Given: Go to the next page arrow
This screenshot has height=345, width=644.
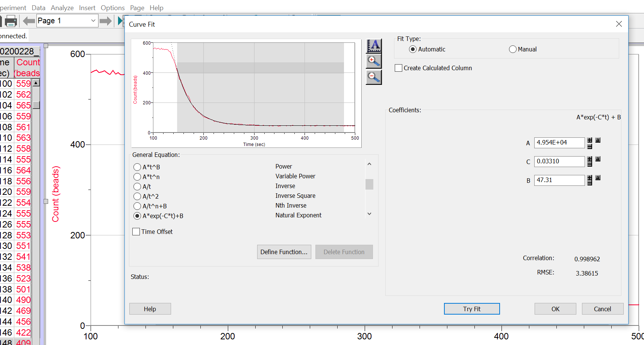Looking at the screenshot, I should point(106,21).
